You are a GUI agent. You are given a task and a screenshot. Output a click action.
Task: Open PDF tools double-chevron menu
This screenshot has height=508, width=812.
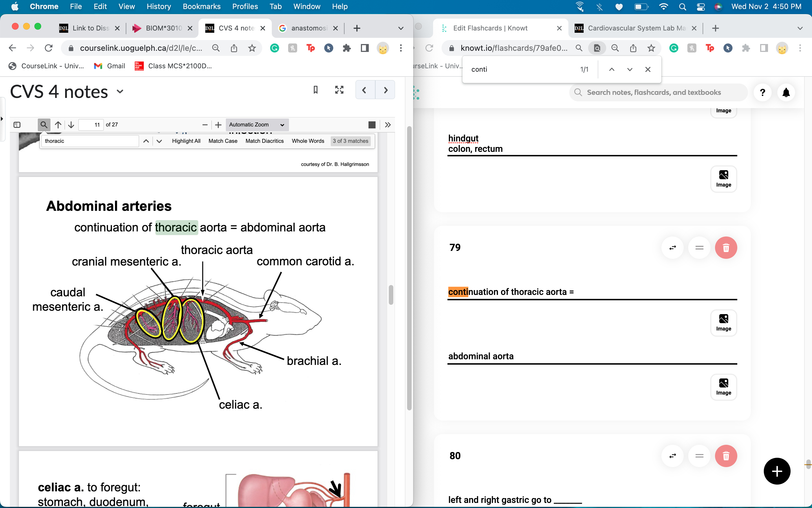pos(388,125)
